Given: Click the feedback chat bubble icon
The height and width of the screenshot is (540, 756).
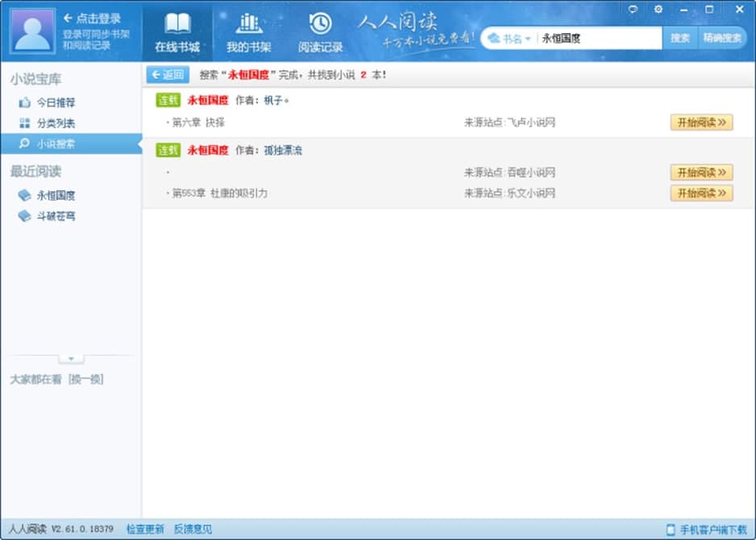Looking at the screenshot, I should (633, 9).
